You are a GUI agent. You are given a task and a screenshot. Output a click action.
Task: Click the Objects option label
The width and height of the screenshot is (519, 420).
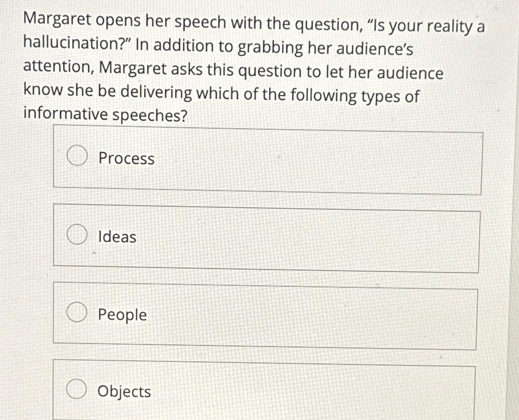(x=124, y=392)
